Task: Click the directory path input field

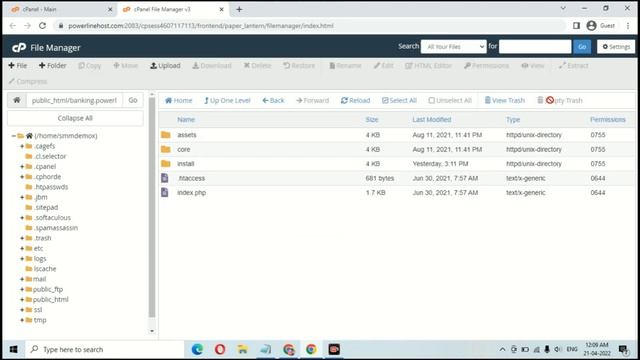Action: (74, 100)
